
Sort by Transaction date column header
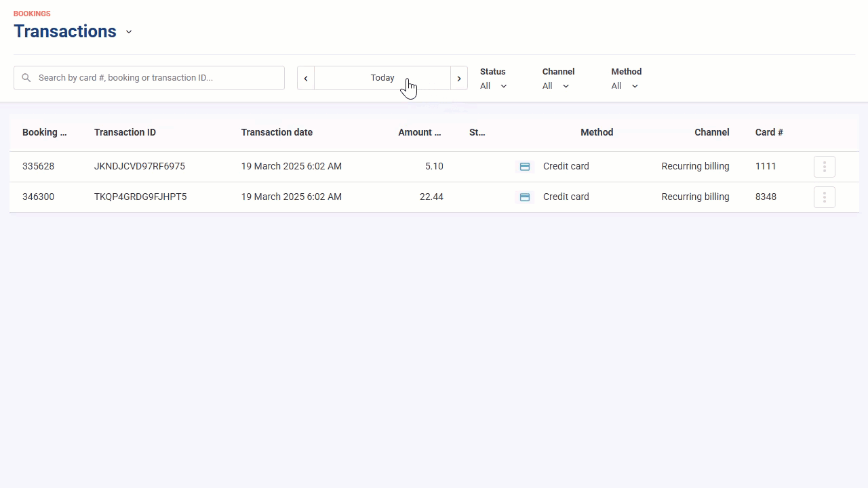tap(277, 132)
